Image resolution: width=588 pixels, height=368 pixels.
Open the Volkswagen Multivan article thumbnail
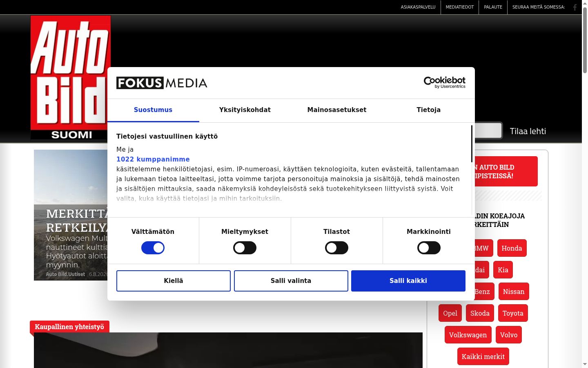pyautogui.click(x=71, y=215)
